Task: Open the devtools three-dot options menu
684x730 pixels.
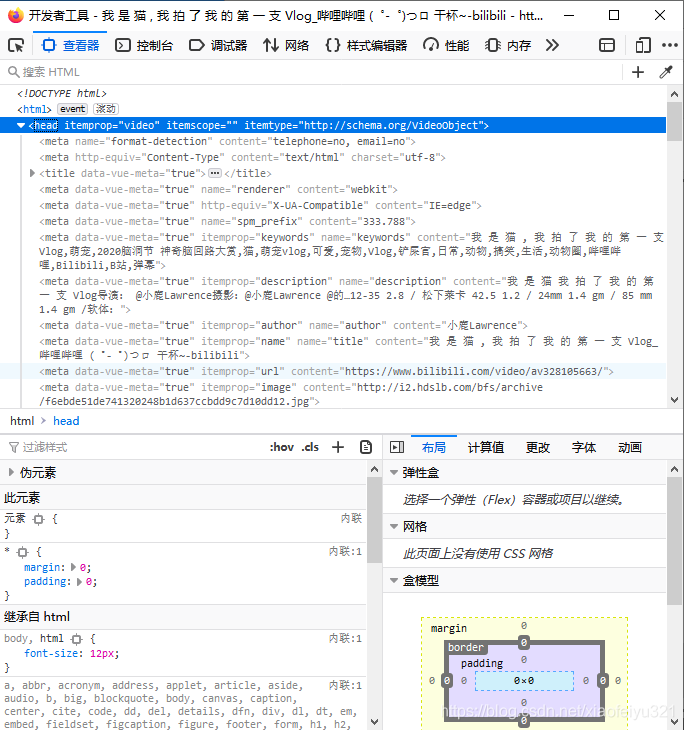Action: pos(670,45)
